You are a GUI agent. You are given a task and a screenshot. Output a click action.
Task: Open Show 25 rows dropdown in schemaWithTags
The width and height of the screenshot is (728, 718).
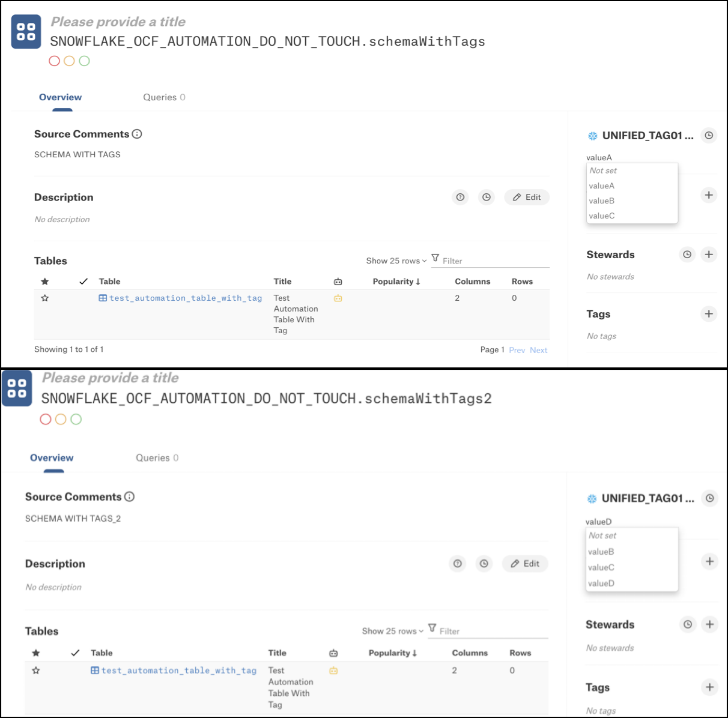[396, 261]
